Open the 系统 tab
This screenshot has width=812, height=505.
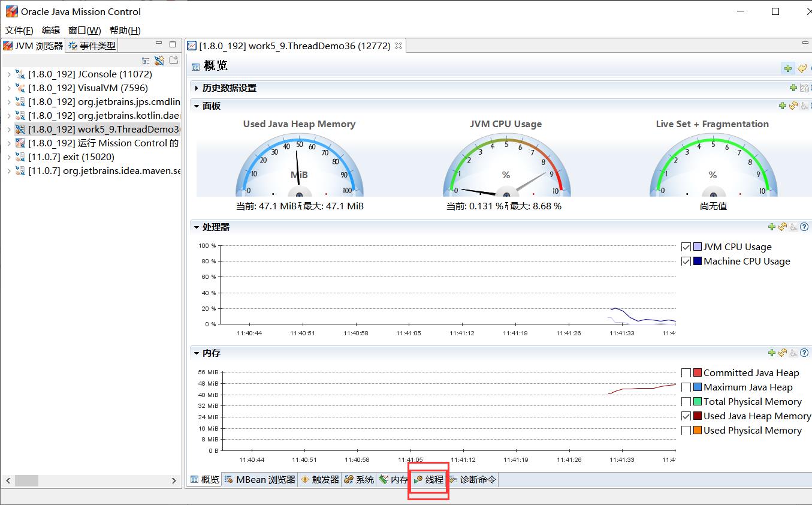coord(359,480)
